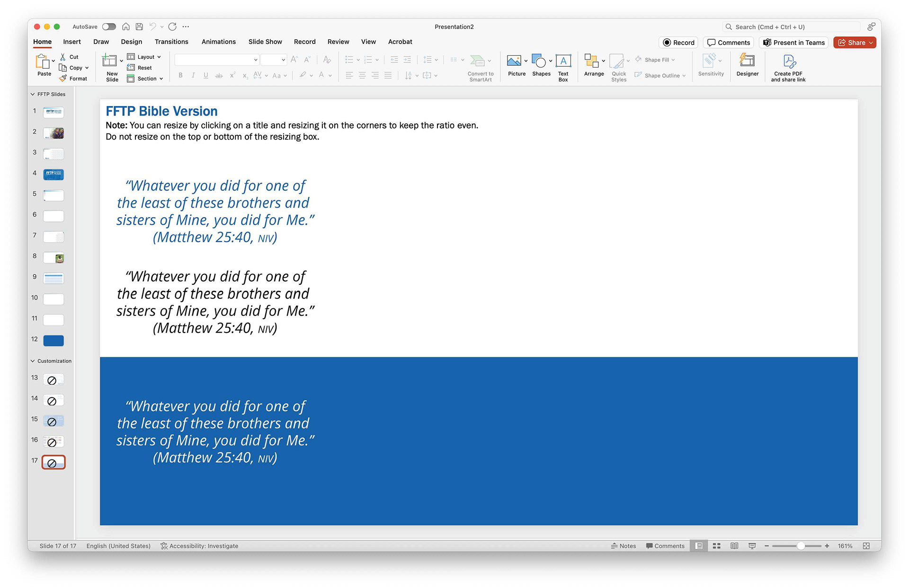Collapse the FFTP Slides section
The width and height of the screenshot is (909, 588).
click(33, 94)
